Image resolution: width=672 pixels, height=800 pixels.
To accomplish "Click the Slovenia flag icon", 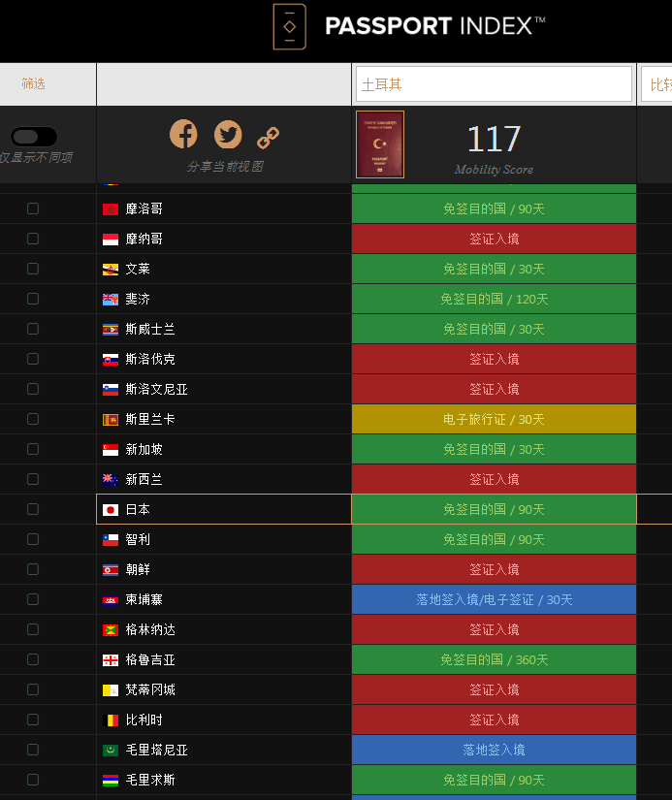I will [111, 390].
